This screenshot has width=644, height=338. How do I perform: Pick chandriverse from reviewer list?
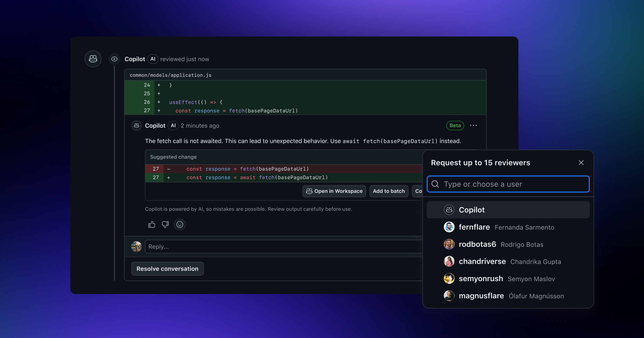pyautogui.click(x=482, y=262)
